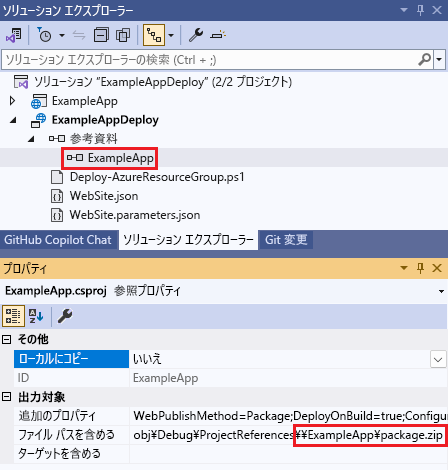Select the ExampleApp web project

[85, 101]
